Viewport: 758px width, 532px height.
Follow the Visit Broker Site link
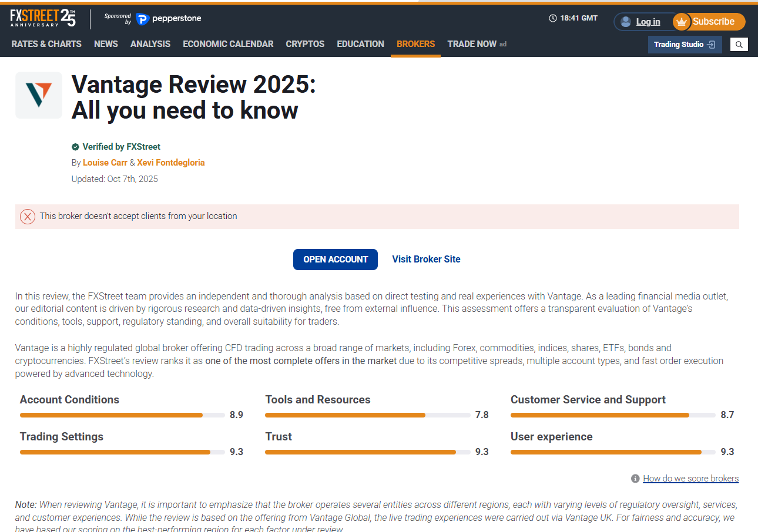click(426, 260)
